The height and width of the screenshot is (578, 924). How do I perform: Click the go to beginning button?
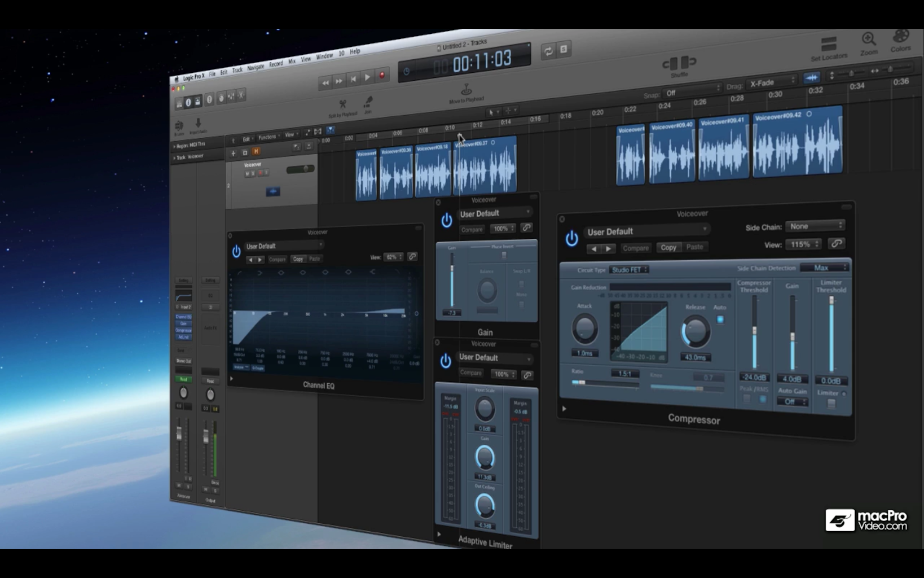point(353,79)
